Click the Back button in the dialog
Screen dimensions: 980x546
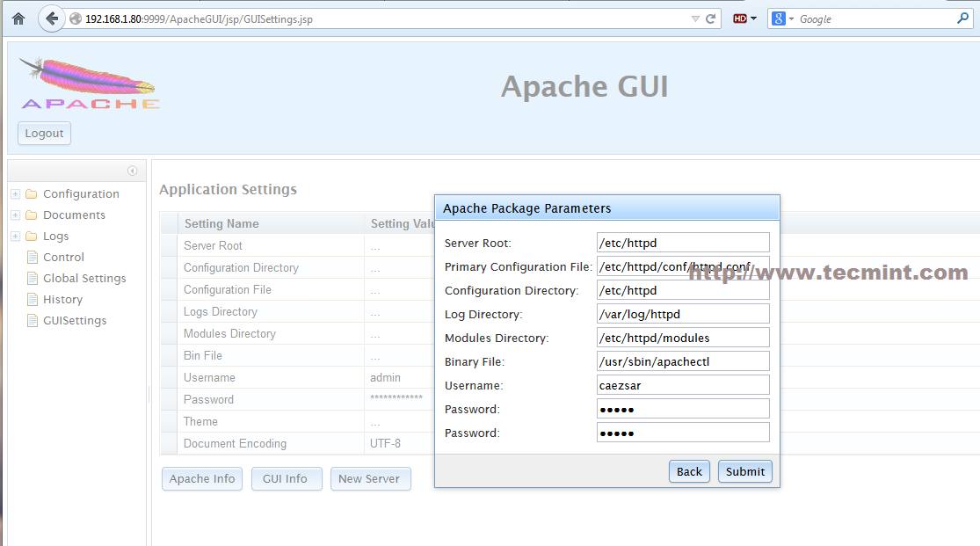coord(689,471)
